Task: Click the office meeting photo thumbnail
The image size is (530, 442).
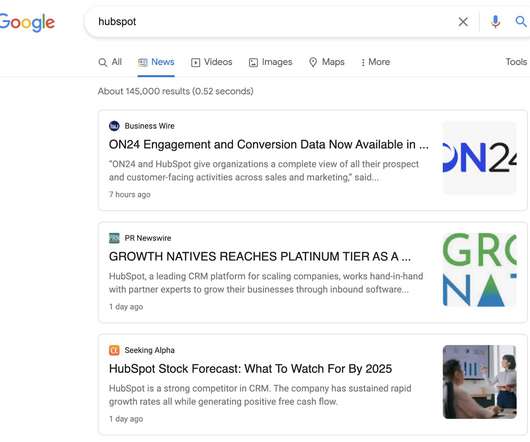Action: coord(480,382)
